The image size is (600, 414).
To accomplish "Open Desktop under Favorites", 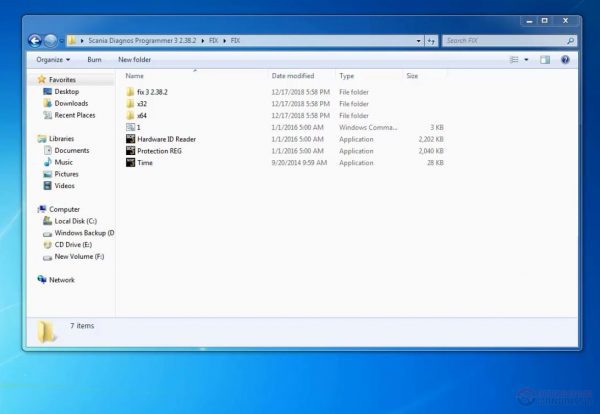I will tap(67, 91).
